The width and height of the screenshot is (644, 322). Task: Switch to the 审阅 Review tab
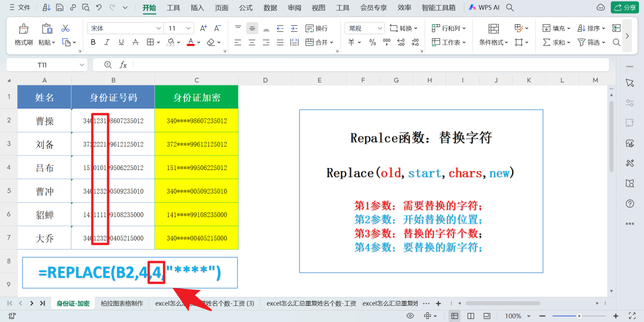point(294,8)
